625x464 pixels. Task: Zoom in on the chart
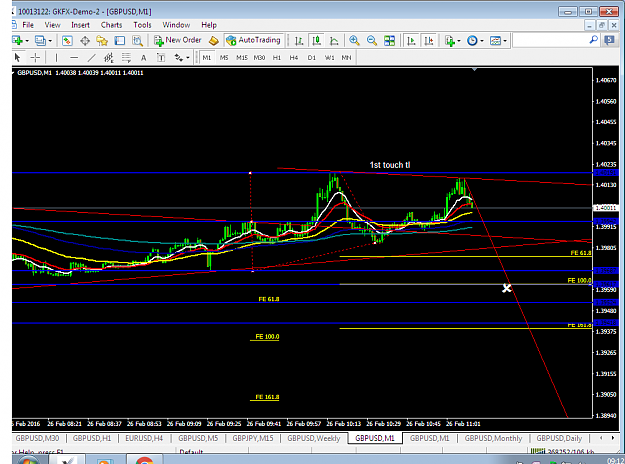pos(354,40)
